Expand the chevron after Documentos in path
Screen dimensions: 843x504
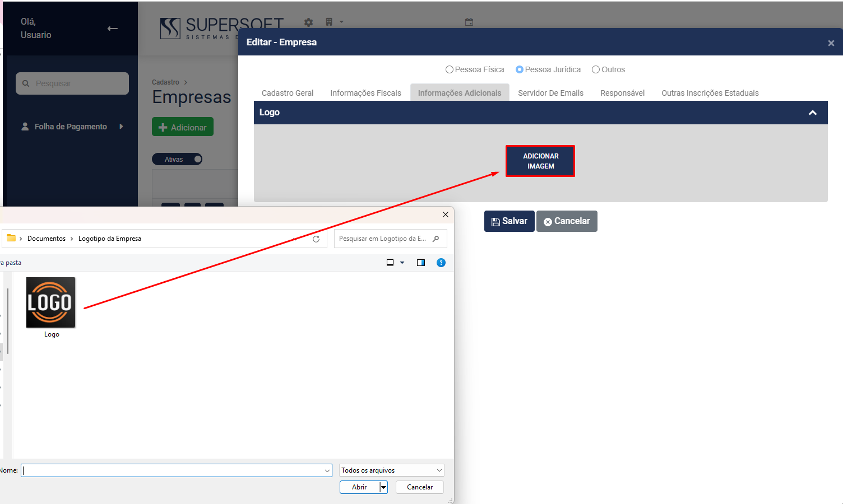(72, 239)
